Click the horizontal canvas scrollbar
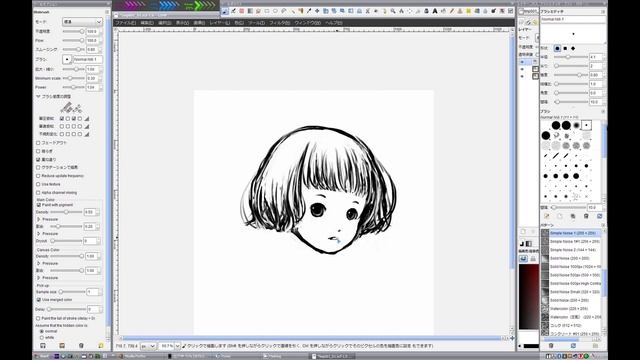This screenshot has height=360, width=640. (312, 338)
